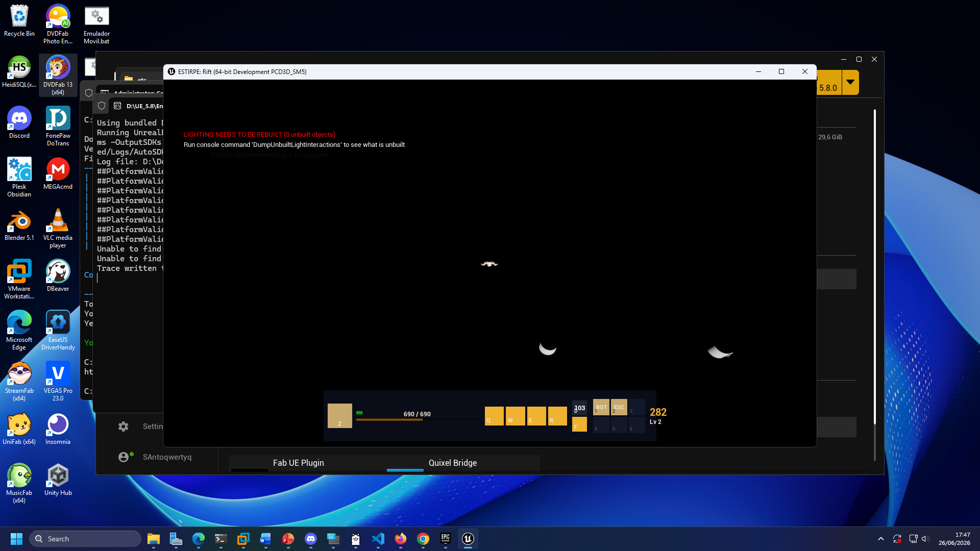Click the DumpUnbuiltLightInteractions console hint text
980x551 pixels.
point(294,145)
